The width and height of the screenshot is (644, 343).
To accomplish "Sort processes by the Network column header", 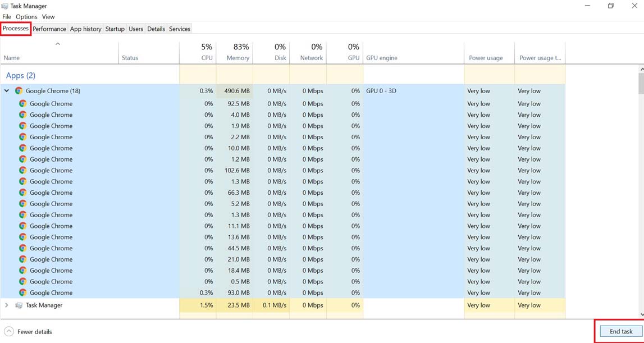I will [308, 53].
